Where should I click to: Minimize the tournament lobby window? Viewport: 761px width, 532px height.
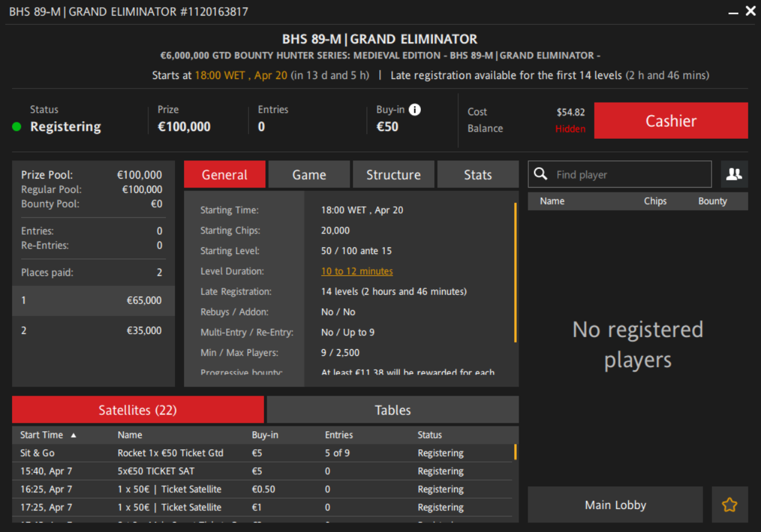click(x=733, y=12)
